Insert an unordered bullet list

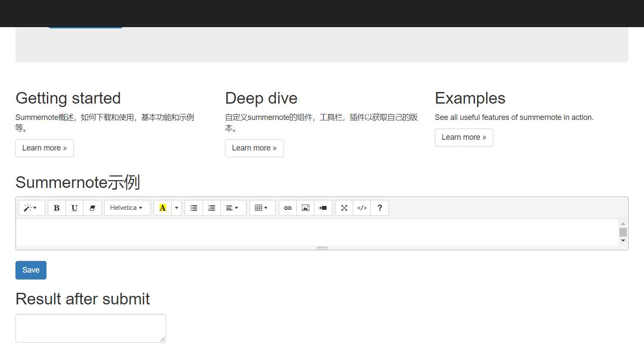[x=194, y=208]
